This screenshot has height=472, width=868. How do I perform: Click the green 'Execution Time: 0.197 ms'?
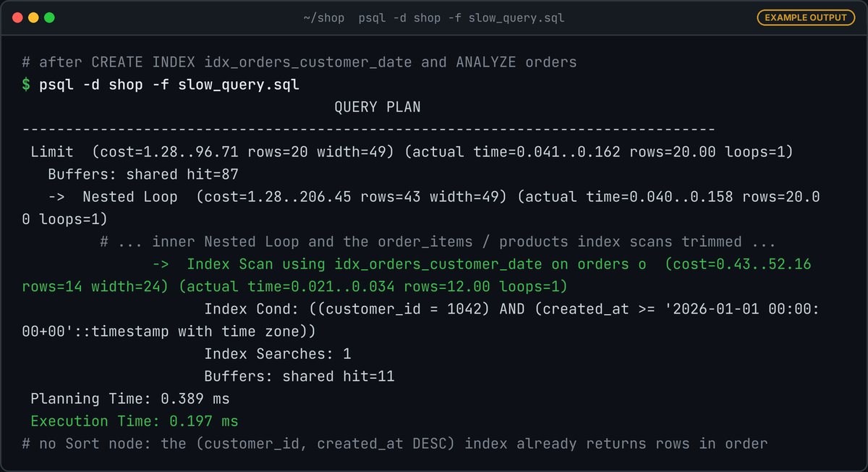pos(135,421)
